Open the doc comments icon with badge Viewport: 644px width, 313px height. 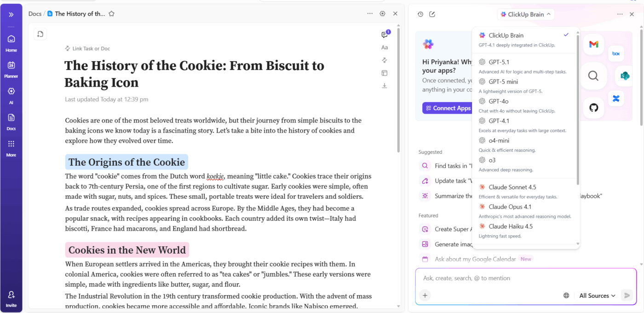tap(385, 35)
